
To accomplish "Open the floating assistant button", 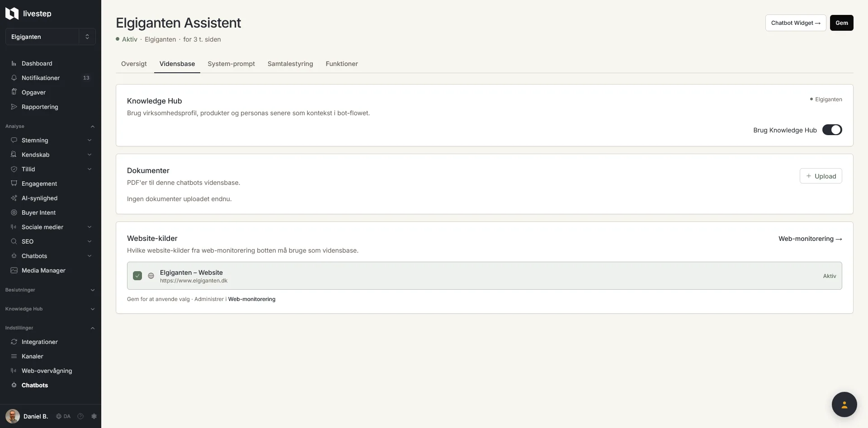I will 844,404.
